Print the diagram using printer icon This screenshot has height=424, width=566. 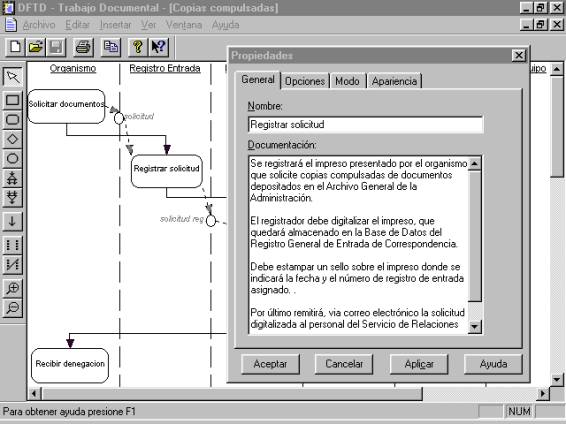(x=83, y=47)
